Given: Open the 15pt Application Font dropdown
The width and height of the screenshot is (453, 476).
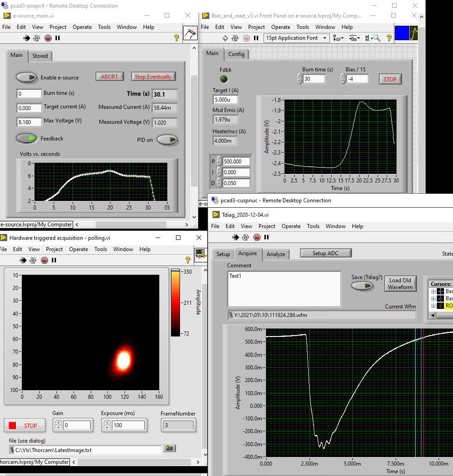Looking at the screenshot, I should pyautogui.click(x=297, y=38).
